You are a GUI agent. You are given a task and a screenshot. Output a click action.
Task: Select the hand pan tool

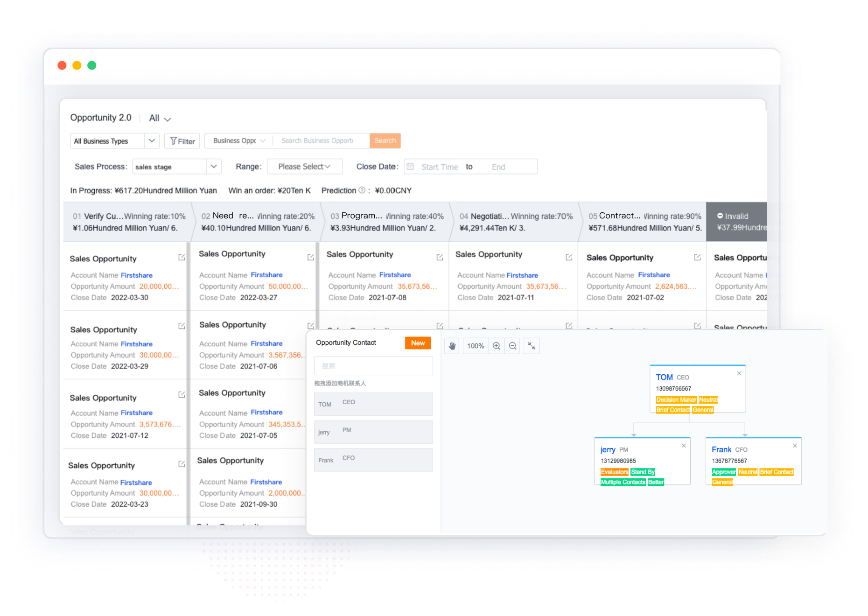tap(451, 346)
